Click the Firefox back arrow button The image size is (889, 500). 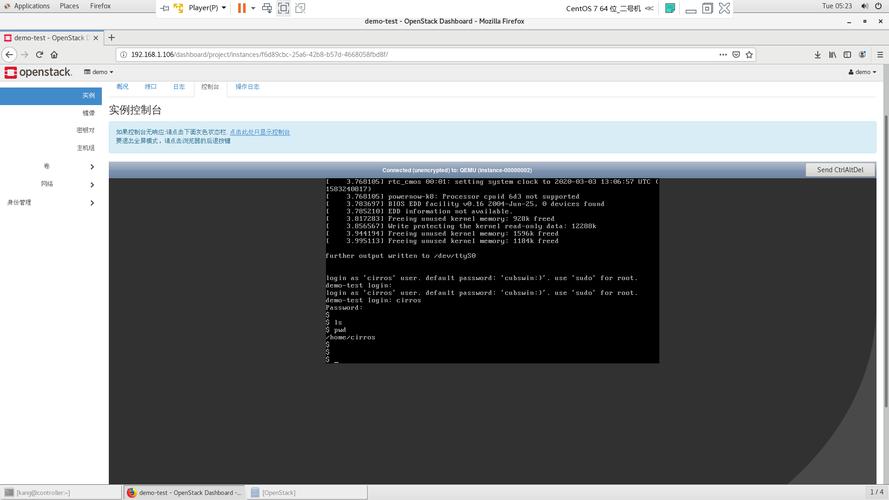tap(10, 54)
